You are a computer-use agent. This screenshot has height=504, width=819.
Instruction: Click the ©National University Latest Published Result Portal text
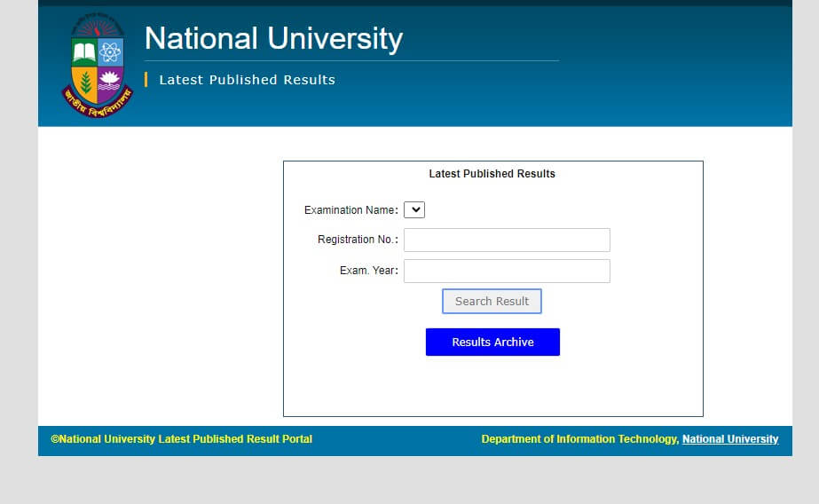(181, 439)
